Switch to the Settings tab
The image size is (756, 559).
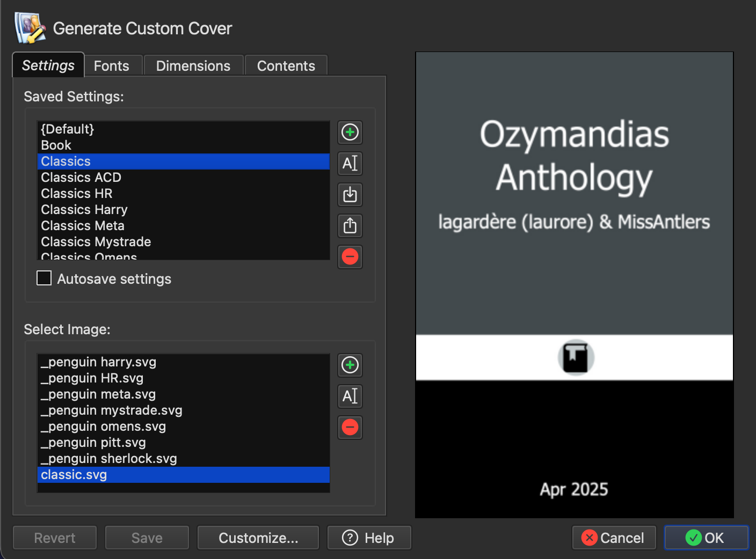(48, 65)
